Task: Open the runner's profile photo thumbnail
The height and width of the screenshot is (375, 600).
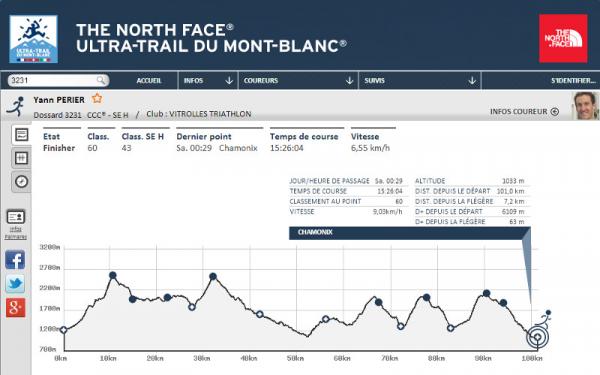Action: click(x=585, y=106)
